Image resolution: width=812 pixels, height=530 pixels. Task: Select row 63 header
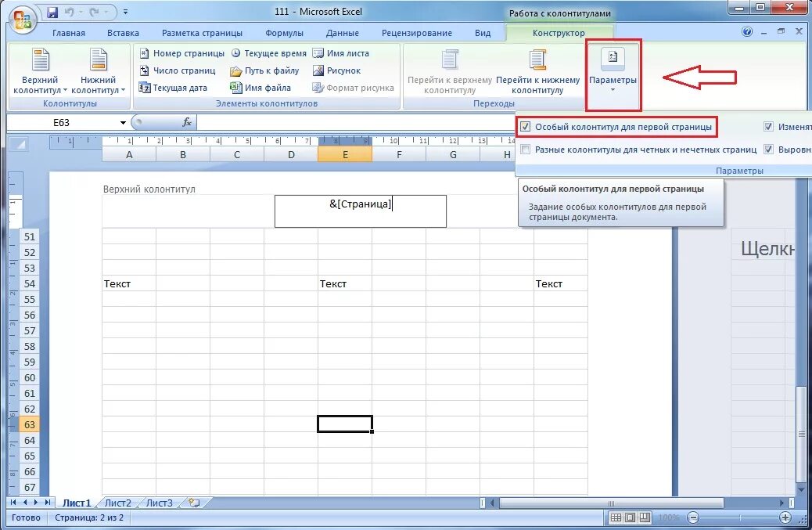(x=30, y=425)
